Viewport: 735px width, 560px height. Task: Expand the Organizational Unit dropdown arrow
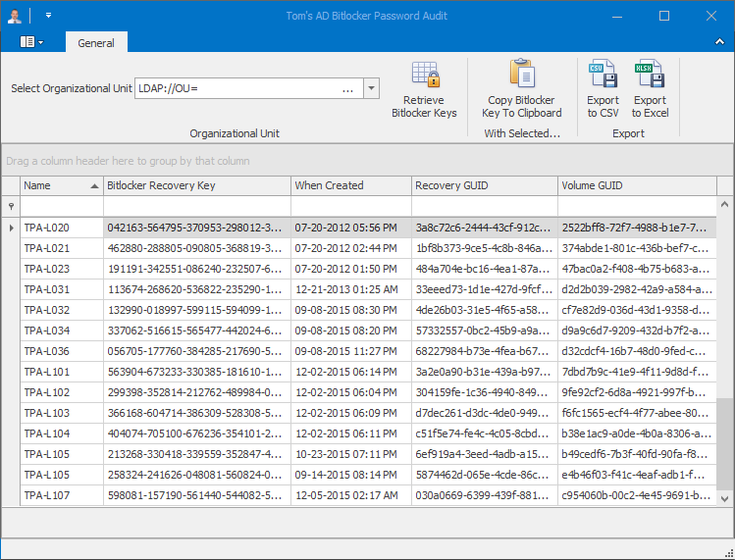click(371, 88)
